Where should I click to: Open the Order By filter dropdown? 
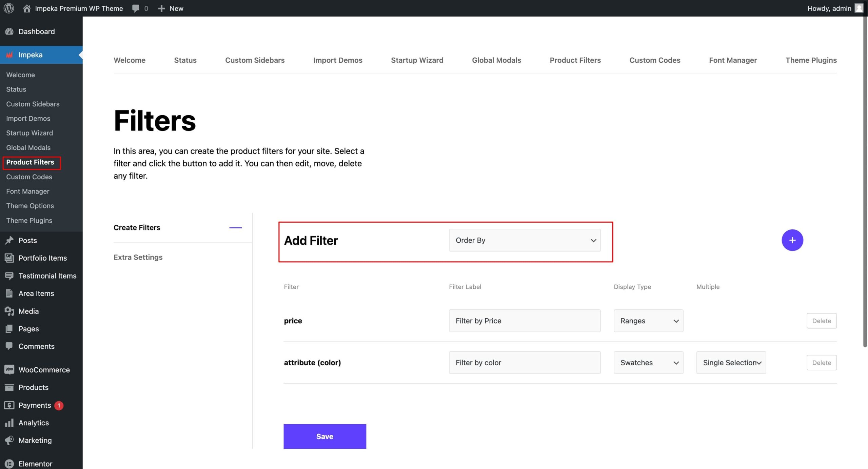click(x=525, y=240)
